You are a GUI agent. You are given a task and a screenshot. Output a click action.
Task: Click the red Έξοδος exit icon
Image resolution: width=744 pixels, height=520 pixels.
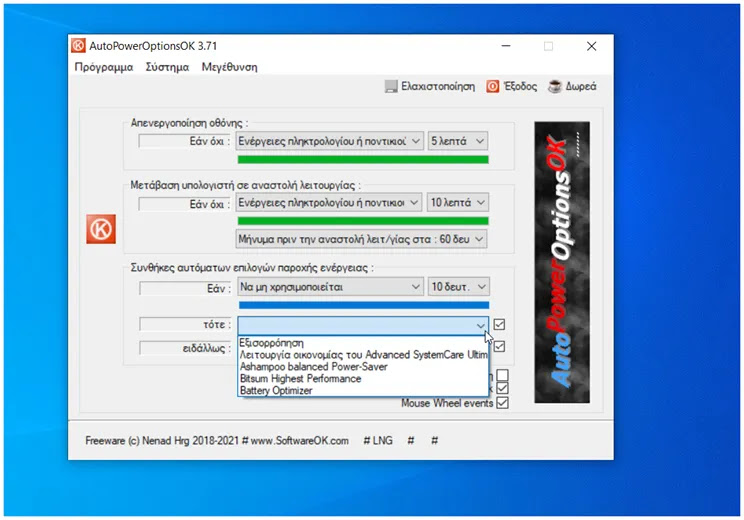point(493,86)
